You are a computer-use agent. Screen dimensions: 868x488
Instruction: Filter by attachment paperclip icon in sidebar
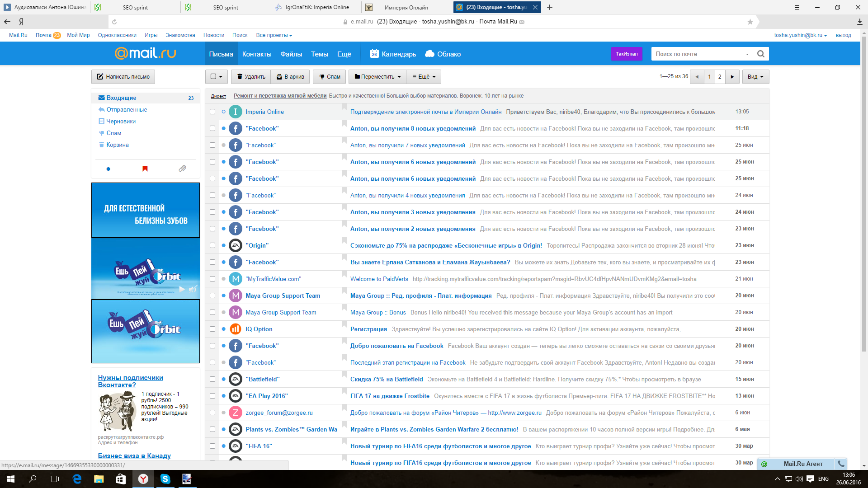coord(182,169)
